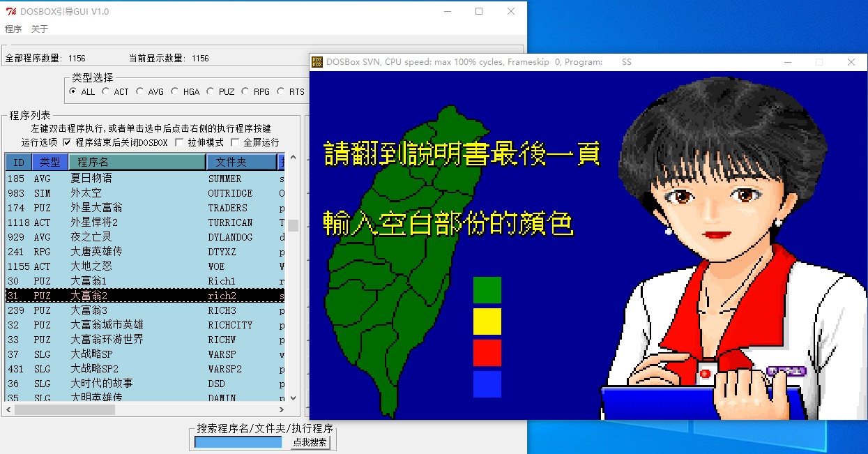Select the 大唐英雄传 row

click(145, 252)
